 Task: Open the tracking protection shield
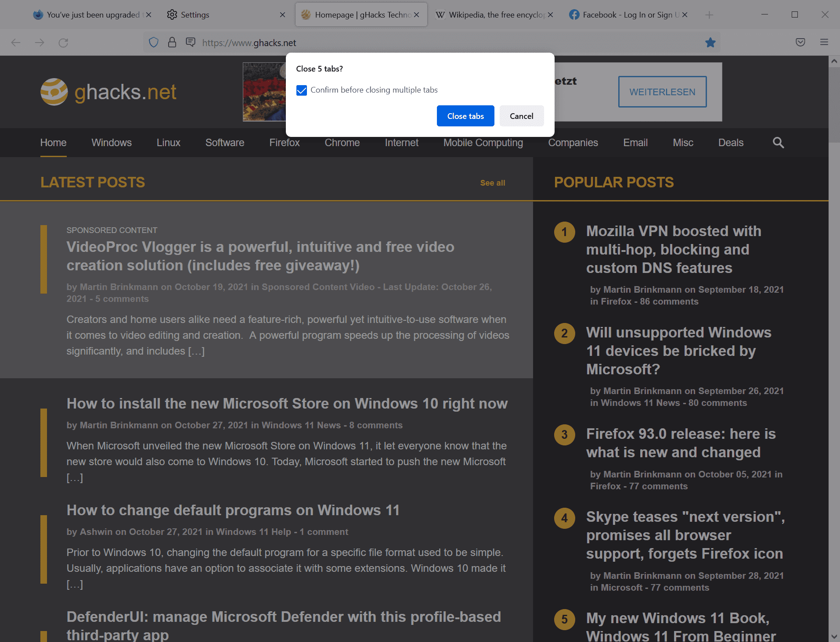point(154,43)
